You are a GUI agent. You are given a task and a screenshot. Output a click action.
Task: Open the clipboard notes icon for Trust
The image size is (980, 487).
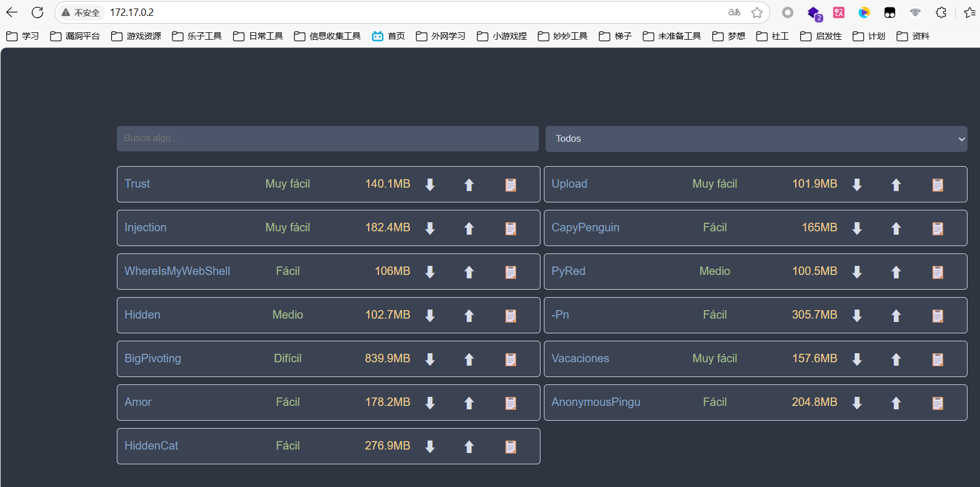click(511, 185)
